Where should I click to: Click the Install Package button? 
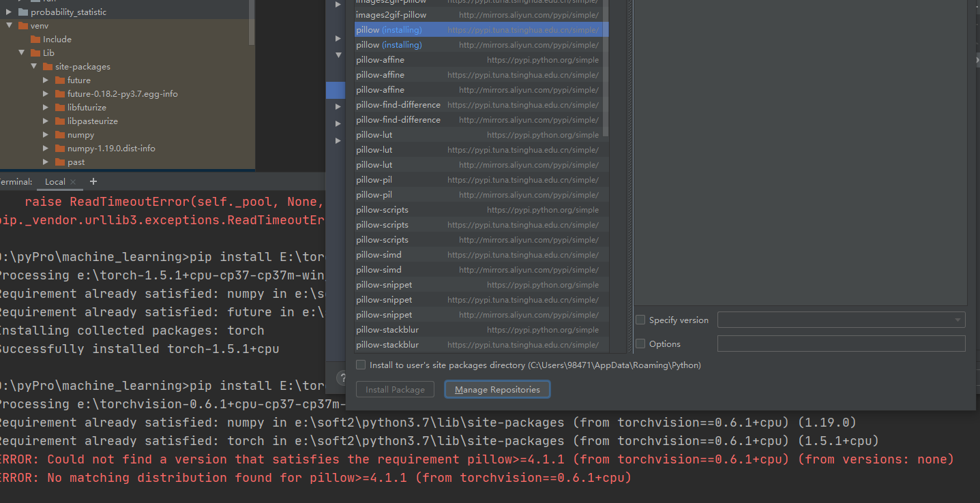click(395, 390)
